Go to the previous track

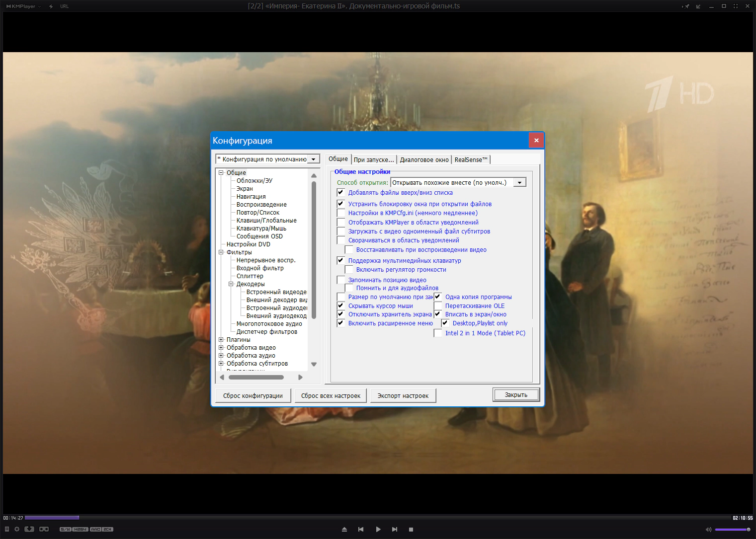point(361,530)
